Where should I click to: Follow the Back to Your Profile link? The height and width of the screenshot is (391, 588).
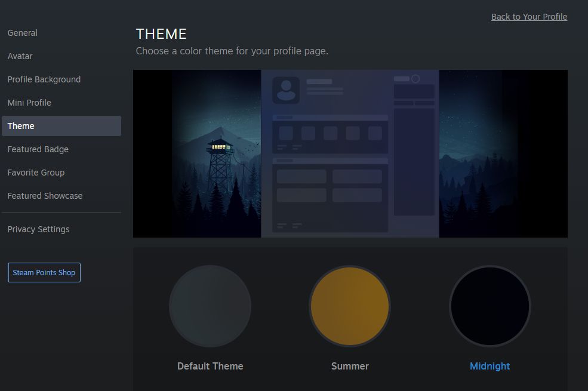pos(529,17)
